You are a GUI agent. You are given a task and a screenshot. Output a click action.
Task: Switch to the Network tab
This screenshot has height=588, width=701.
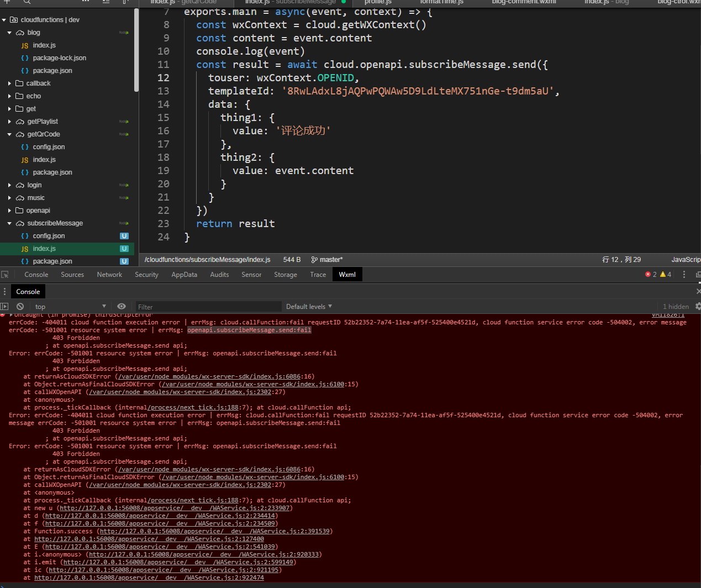109,274
